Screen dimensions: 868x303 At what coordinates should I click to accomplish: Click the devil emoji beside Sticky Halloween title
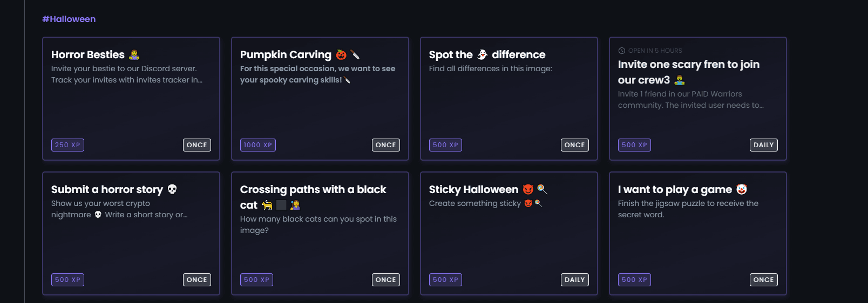[x=528, y=189]
